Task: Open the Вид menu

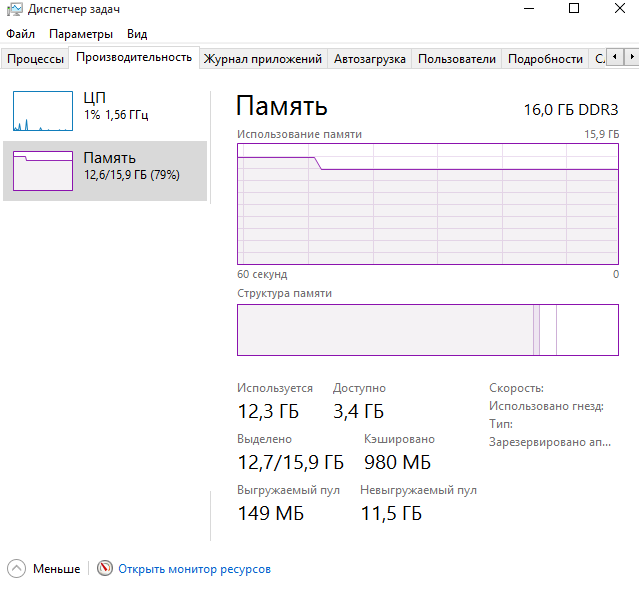Action: point(137,34)
